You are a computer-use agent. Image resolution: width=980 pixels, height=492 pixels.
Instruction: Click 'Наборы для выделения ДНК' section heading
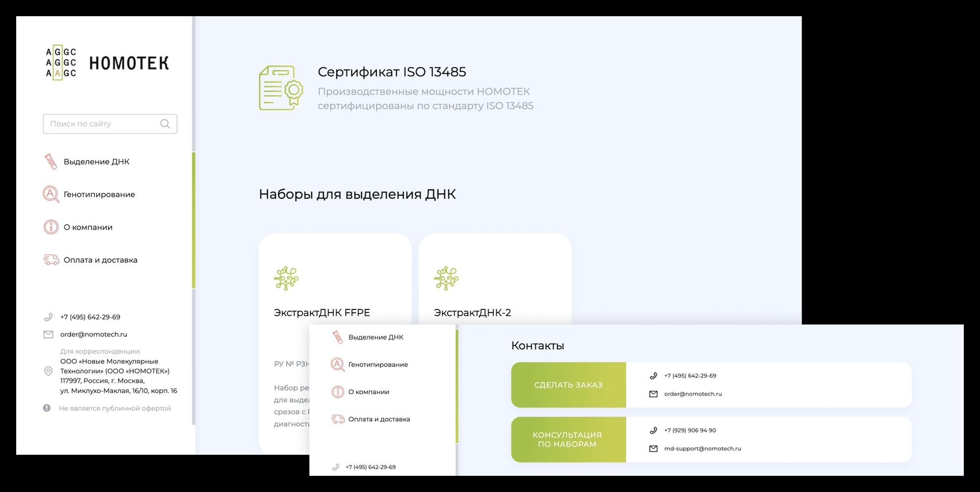click(x=357, y=194)
